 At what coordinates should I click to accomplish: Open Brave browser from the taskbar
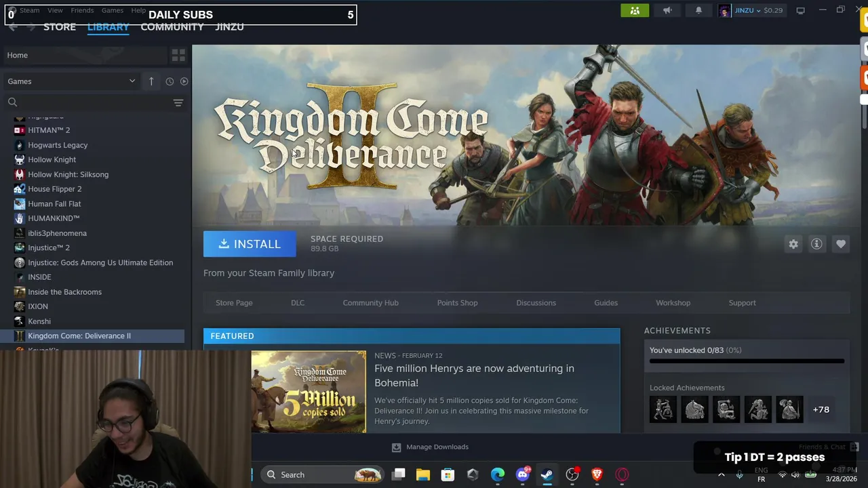point(597,474)
